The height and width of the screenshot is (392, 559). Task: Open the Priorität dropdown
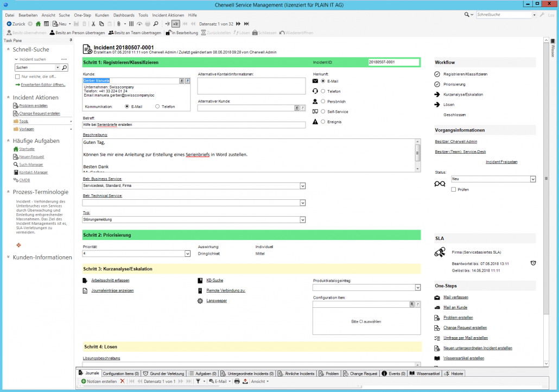188,254
